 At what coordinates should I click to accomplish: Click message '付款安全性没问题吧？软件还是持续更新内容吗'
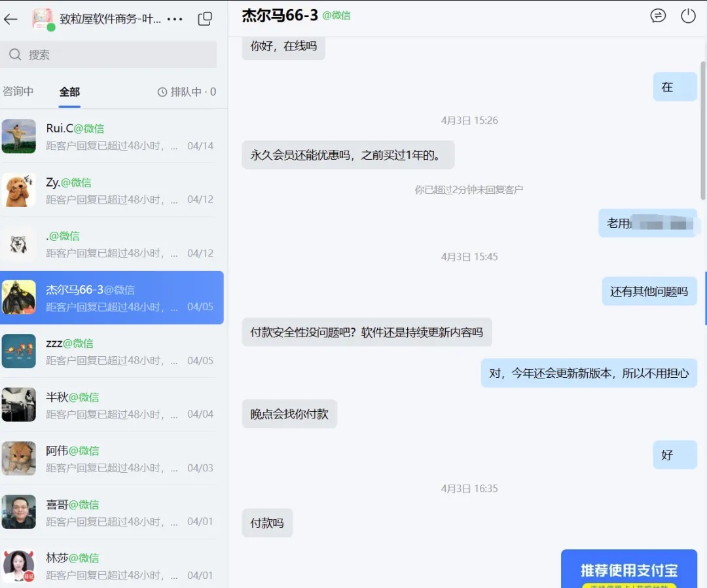coord(367,333)
